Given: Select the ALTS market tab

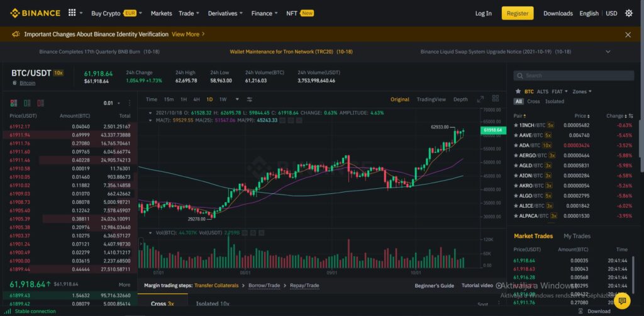Looking at the screenshot, I should [x=543, y=91].
